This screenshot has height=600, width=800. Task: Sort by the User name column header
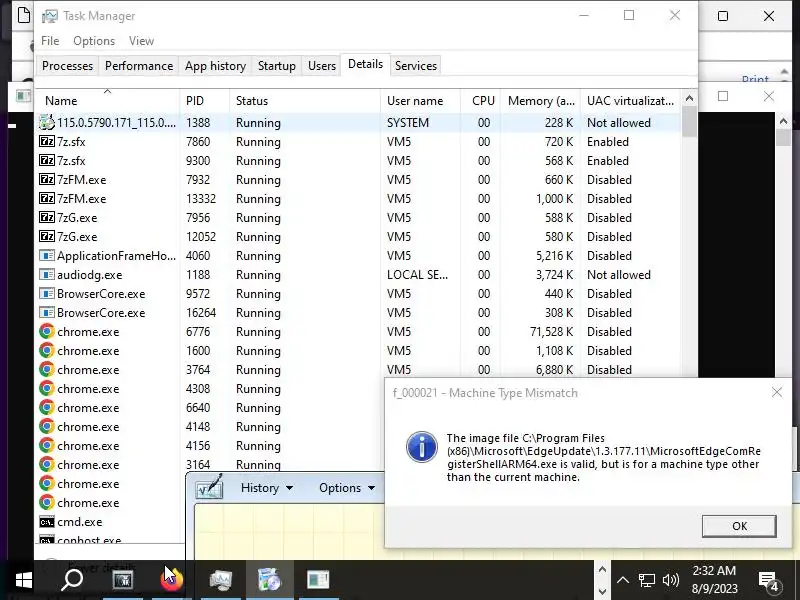click(x=420, y=101)
